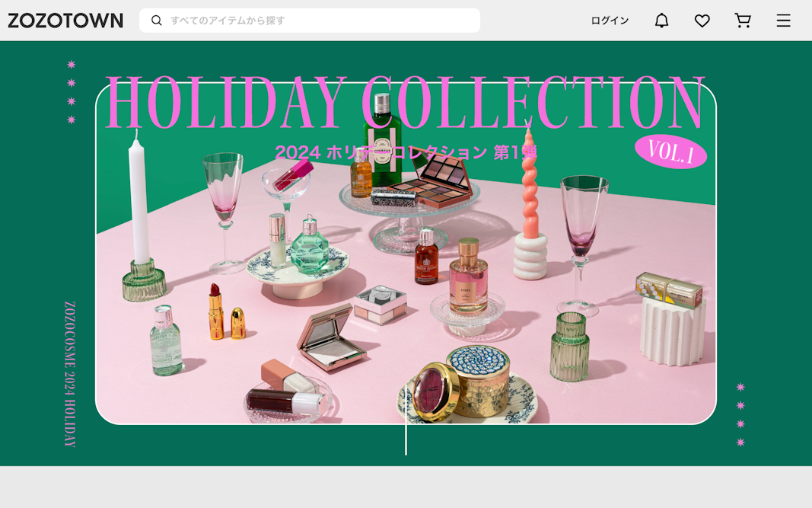Click the search magnifier icon
This screenshot has height=508, width=812.
tap(157, 21)
